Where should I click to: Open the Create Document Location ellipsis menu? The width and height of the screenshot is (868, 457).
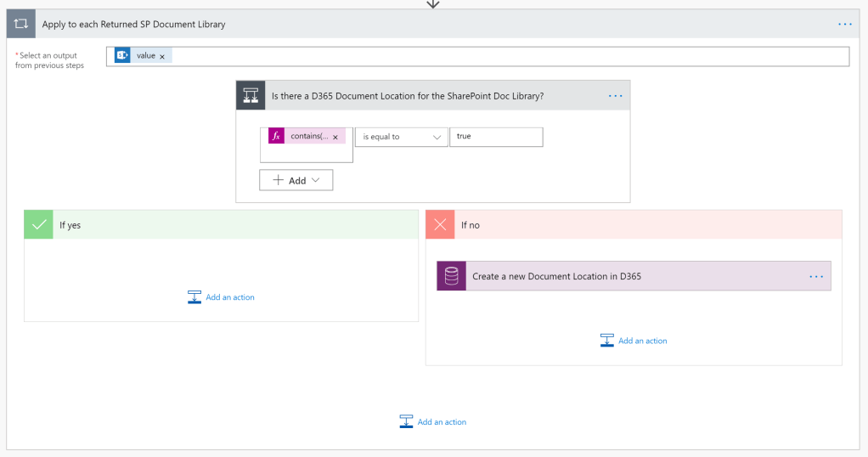(x=816, y=276)
